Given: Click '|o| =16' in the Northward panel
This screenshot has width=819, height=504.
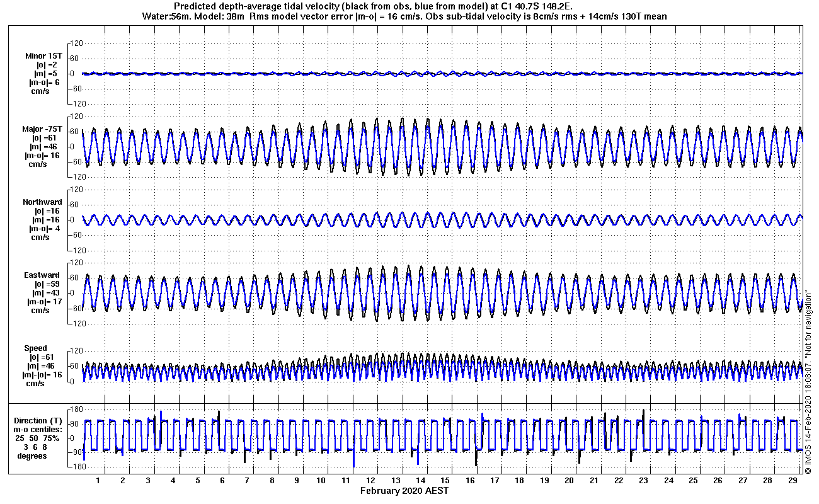Looking at the screenshot, I should point(47,211).
